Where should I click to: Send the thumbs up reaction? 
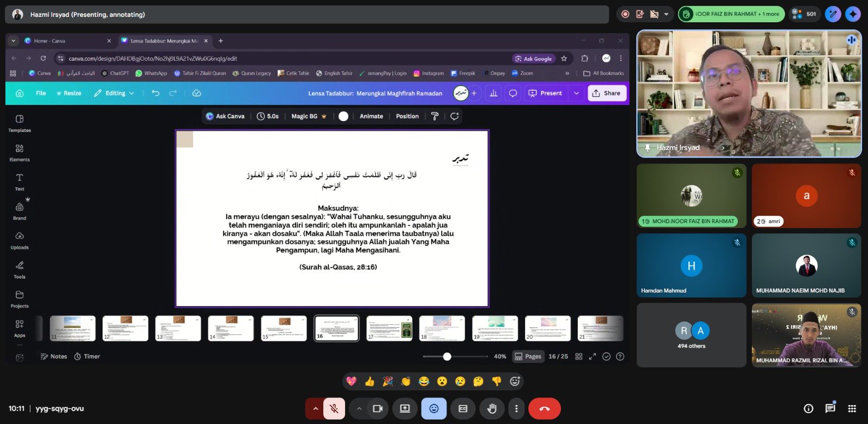(x=369, y=382)
